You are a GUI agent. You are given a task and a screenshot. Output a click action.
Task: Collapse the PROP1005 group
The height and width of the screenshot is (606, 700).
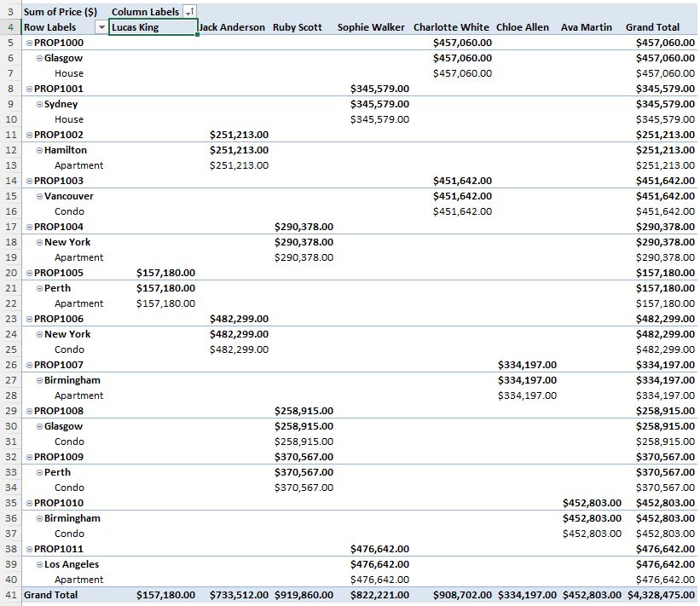point(30,273)
